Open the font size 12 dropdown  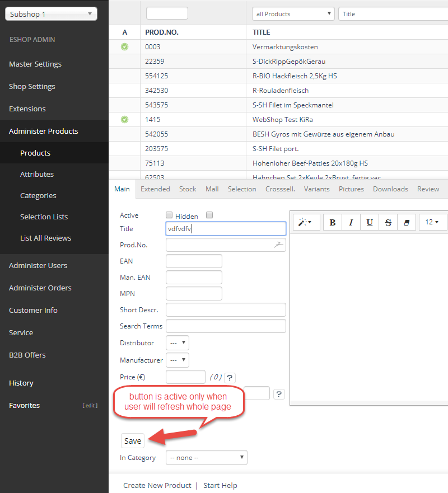pos(432,222)
